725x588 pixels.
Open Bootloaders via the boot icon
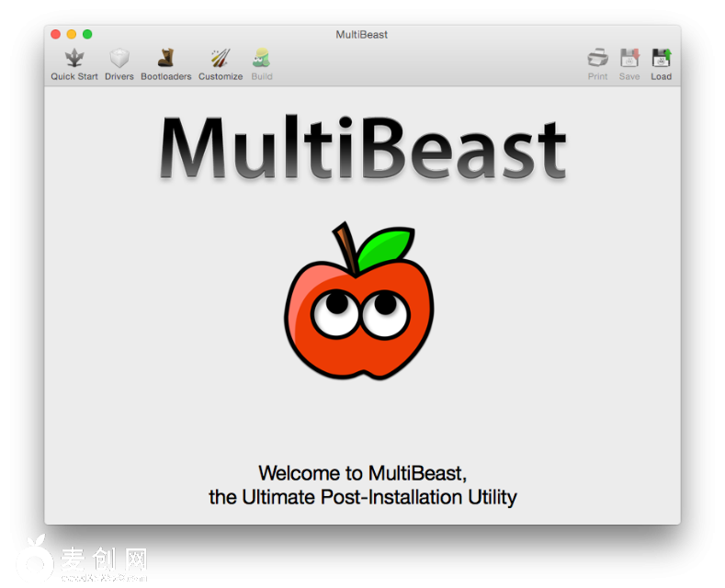[x=165, y=58]
